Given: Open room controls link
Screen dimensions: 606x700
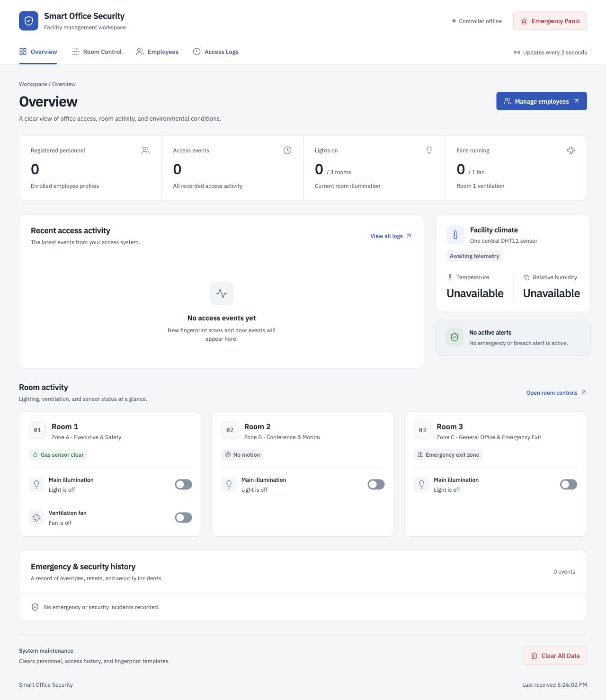Looking at the screenshot, I should [x=556, y=393].
